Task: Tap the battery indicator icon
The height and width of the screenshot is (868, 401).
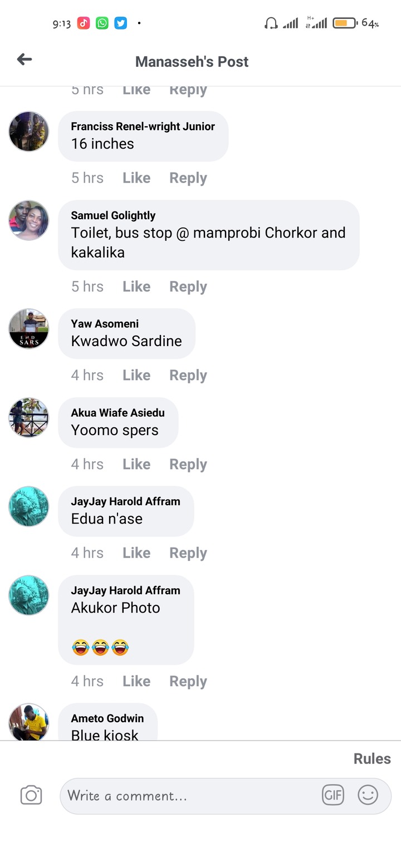Action: tap(345, 23)
